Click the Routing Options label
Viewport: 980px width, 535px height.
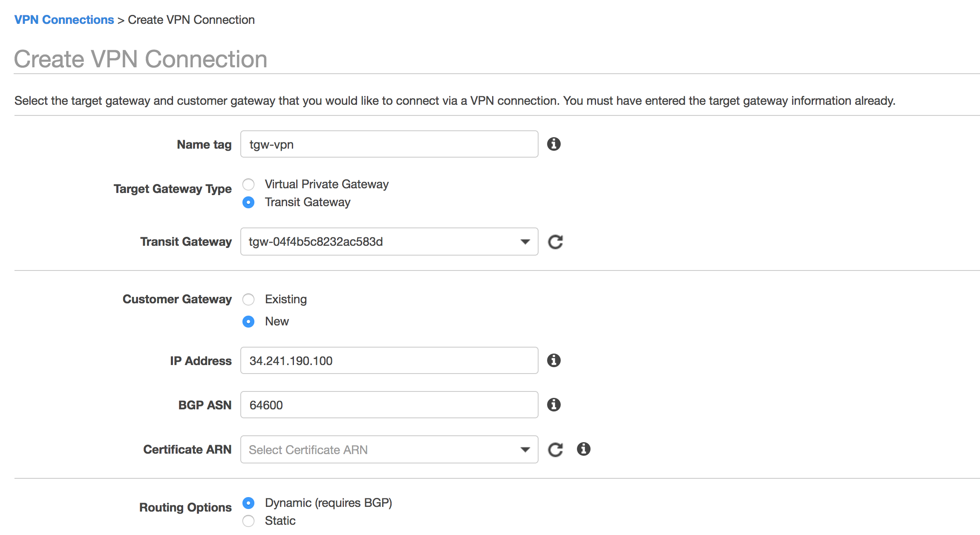coord(185,507)
